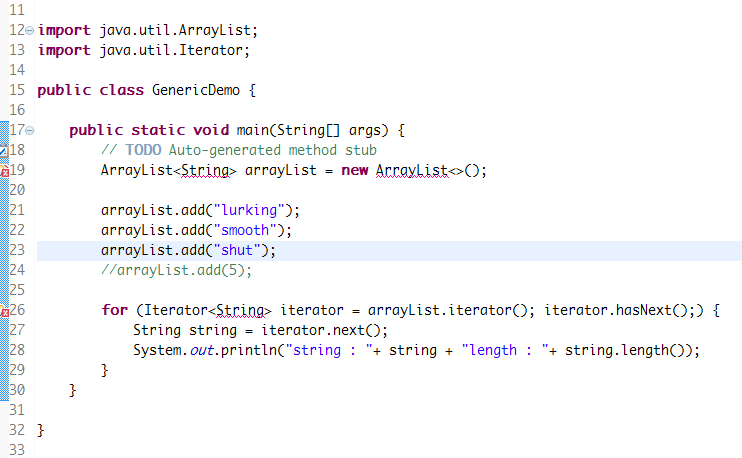Click the task marker icon on line 18
This screenshot has height=458, width=742.
[4, 151]
